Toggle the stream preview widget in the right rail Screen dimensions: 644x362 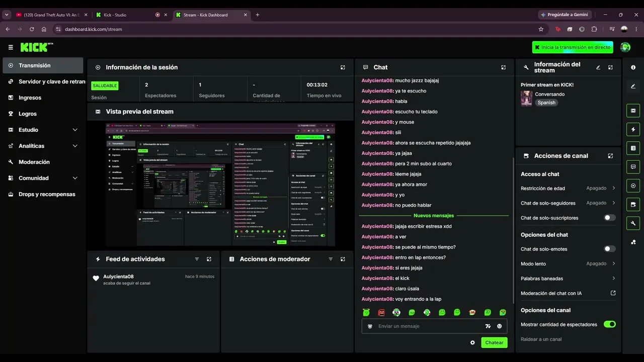(x=633, y=111)
